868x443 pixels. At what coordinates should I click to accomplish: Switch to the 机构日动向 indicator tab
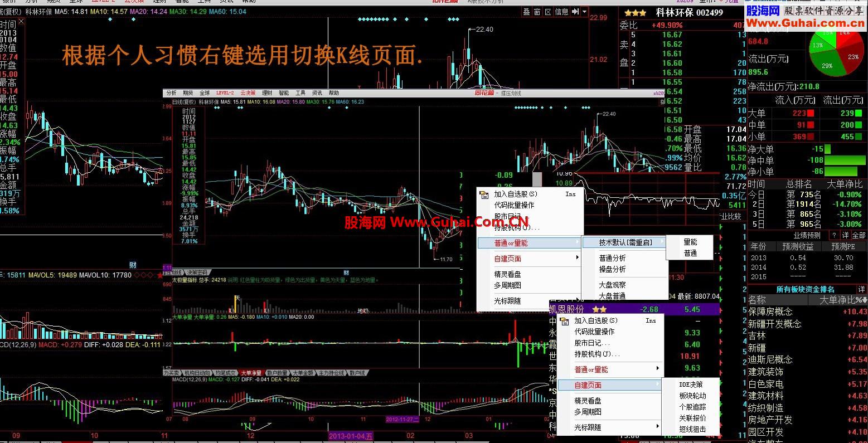point(196,373)
